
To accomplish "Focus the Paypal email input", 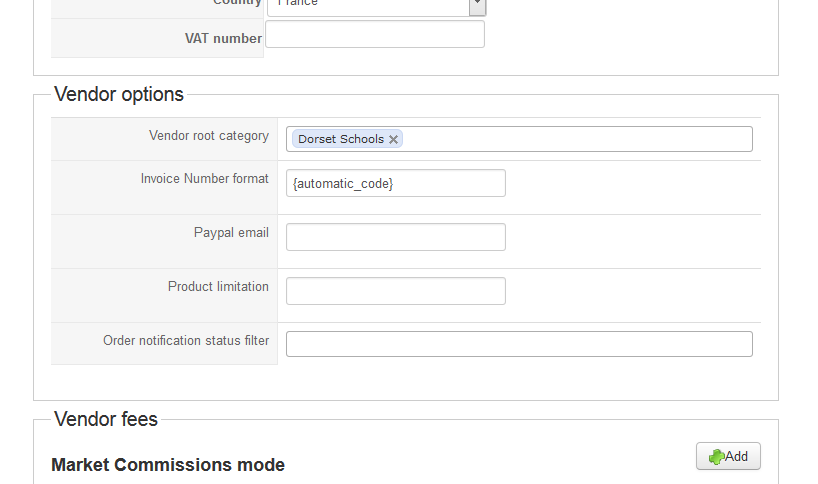I will coord(395,237).
